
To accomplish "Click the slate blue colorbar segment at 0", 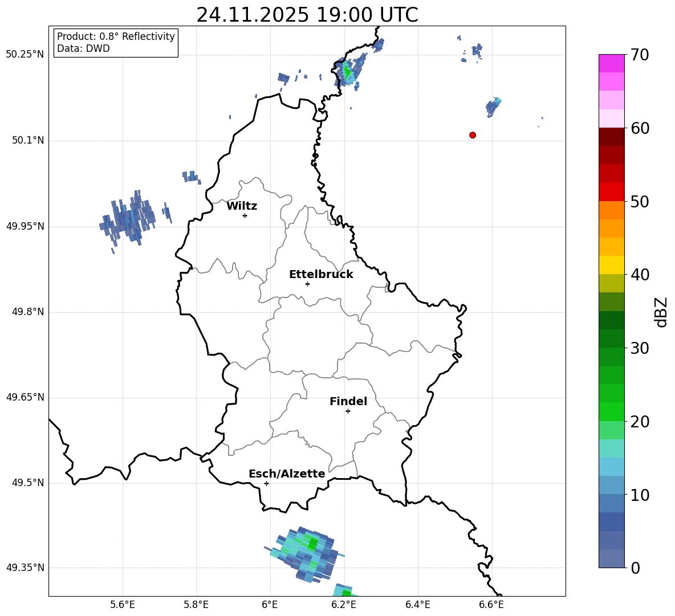I will [x=611, y=558].
